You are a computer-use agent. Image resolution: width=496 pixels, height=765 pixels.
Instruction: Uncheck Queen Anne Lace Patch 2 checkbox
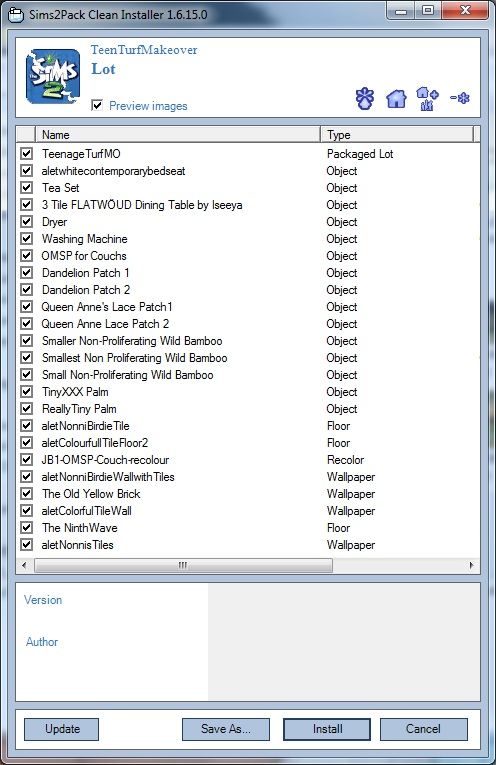26,324
